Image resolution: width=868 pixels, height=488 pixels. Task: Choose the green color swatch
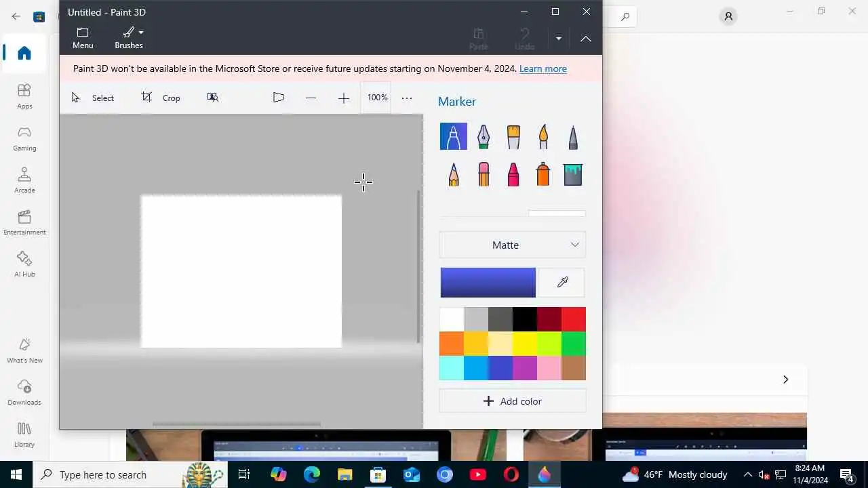(x=574, y=344)
